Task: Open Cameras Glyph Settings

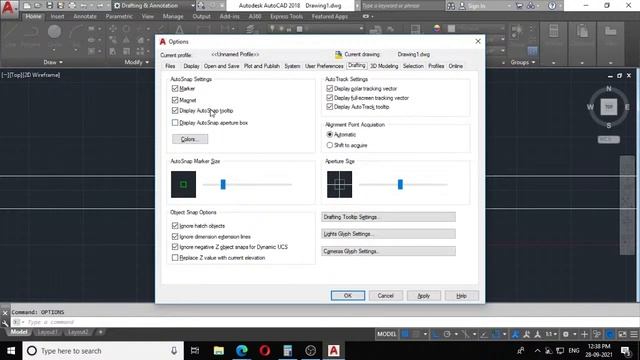Action: tap(388, 251)
